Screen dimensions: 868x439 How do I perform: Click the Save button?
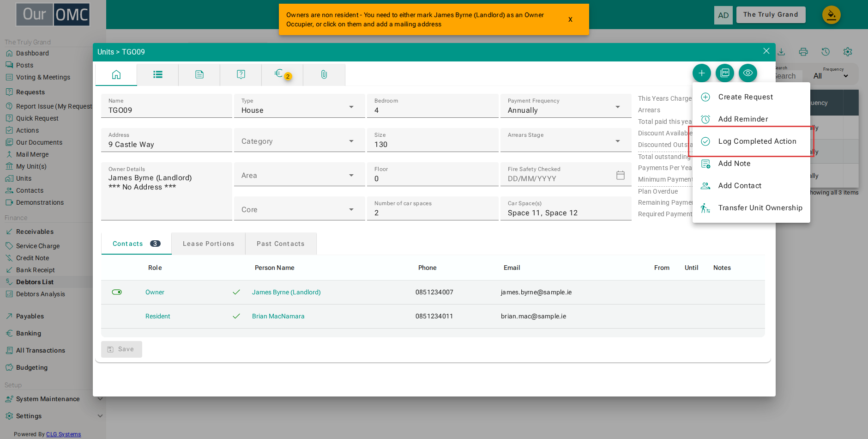(x=121, y=349)
